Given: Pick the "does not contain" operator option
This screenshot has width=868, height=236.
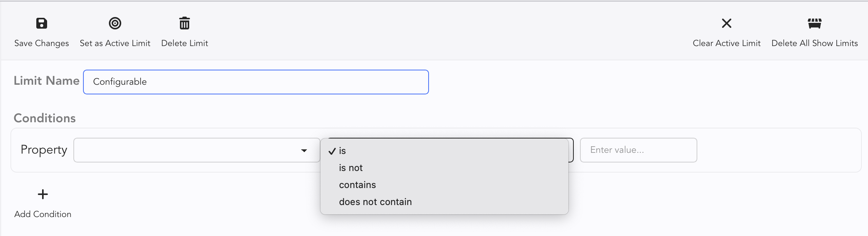Looking at the screenshot, I should tap(375, 202).
